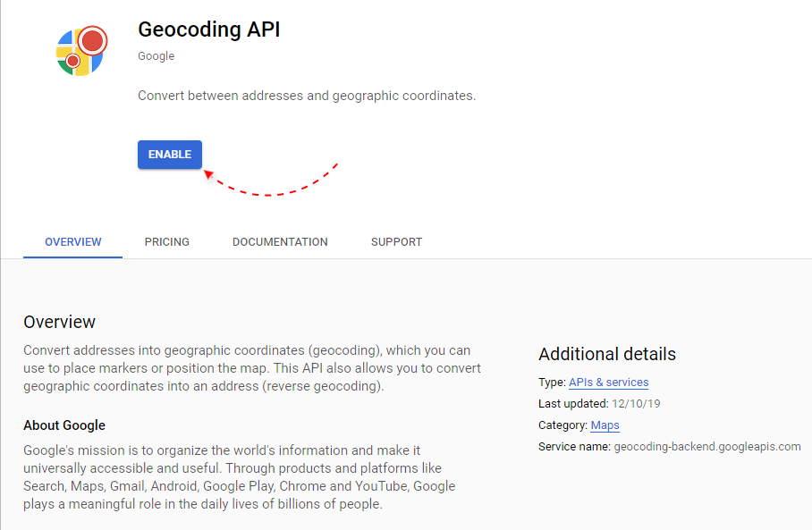Switch to the Overview tab

[73, 242]
